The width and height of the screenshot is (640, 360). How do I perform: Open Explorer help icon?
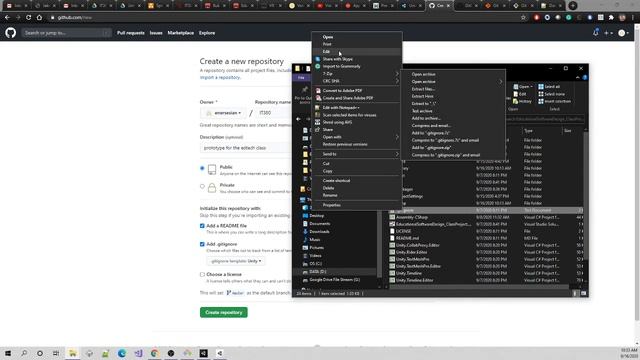584,77
